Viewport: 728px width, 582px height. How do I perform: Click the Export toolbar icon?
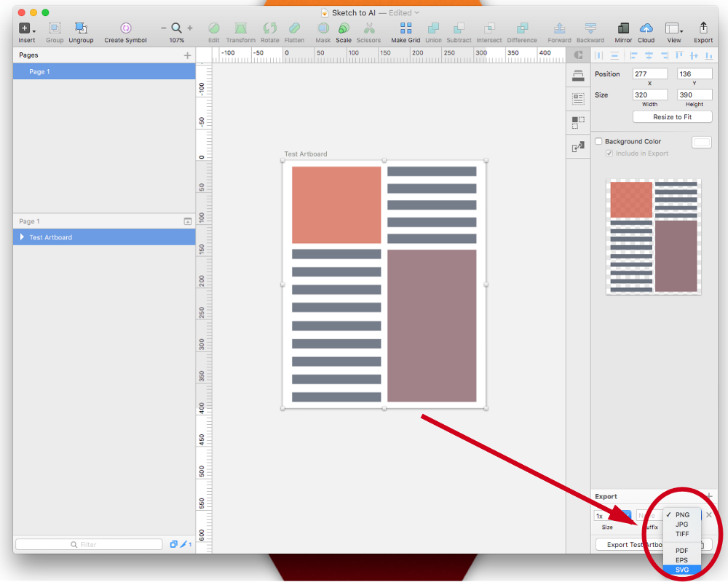tap(703, 28)
